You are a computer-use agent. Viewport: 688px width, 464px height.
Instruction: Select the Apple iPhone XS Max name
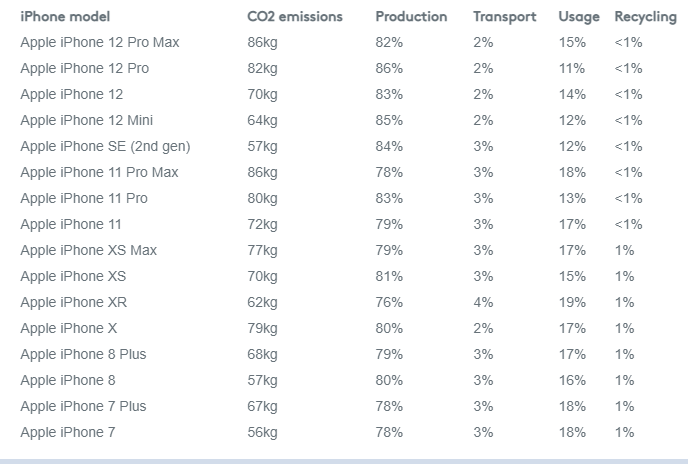[x=88, y=250]
